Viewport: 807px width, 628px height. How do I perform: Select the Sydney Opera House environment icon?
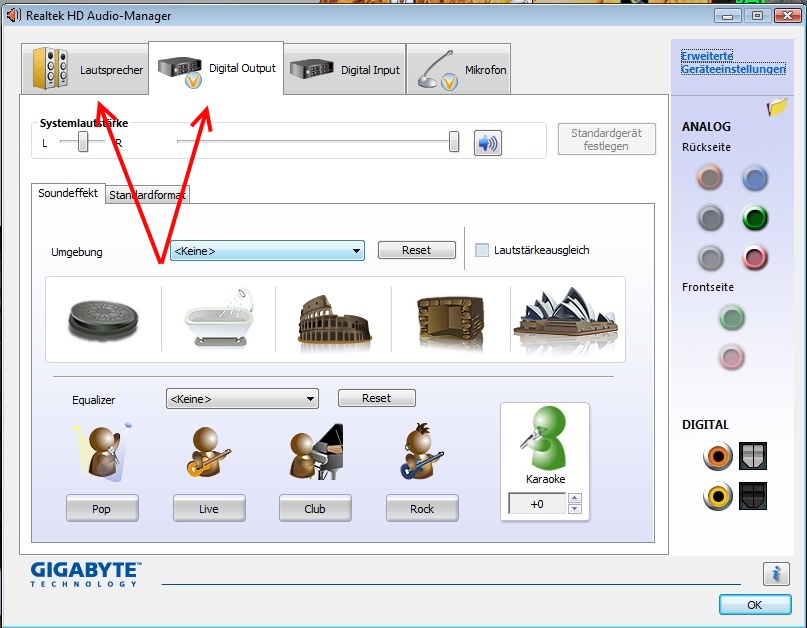[567, 319]
